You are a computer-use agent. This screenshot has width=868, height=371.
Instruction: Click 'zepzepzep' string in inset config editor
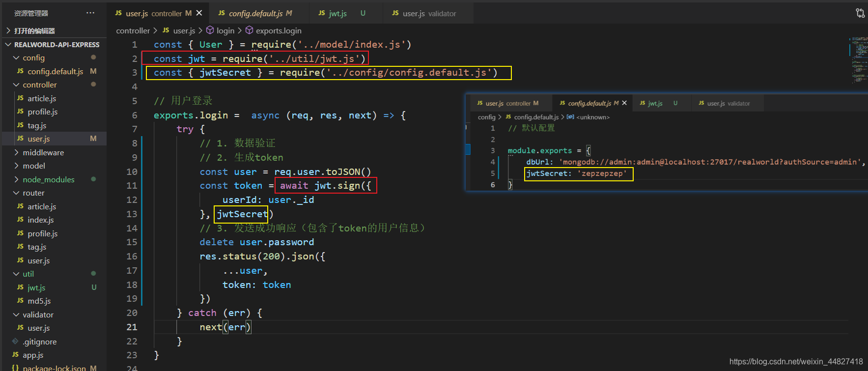coord(602,173)
